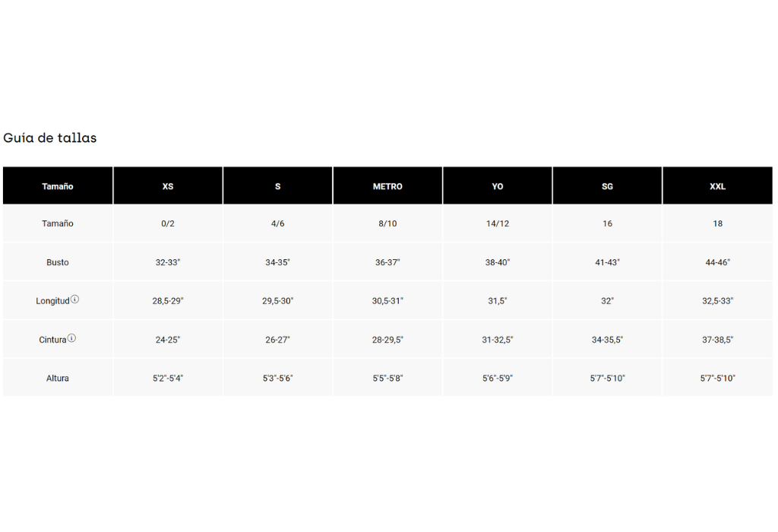Select the 31,5" length cell

[497, 301]
